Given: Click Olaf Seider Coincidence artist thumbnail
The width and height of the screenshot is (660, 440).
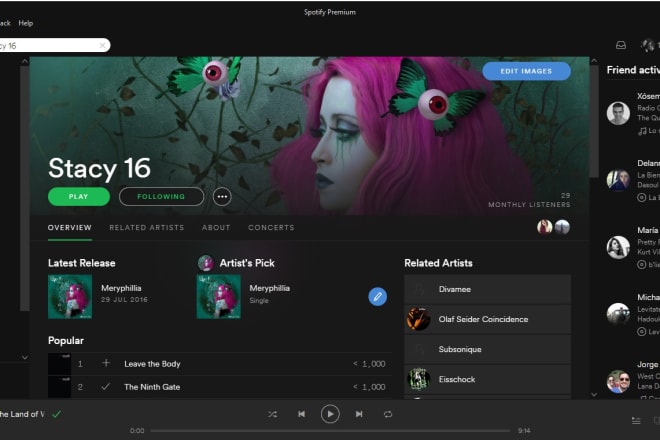Looking at the screenshot, I should 418,319.
